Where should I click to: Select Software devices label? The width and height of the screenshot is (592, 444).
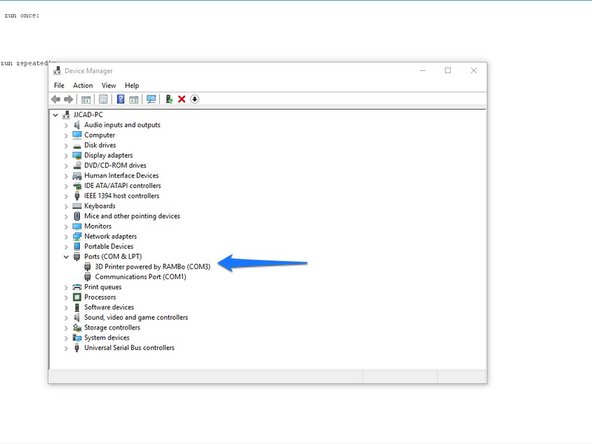[109, 307]
